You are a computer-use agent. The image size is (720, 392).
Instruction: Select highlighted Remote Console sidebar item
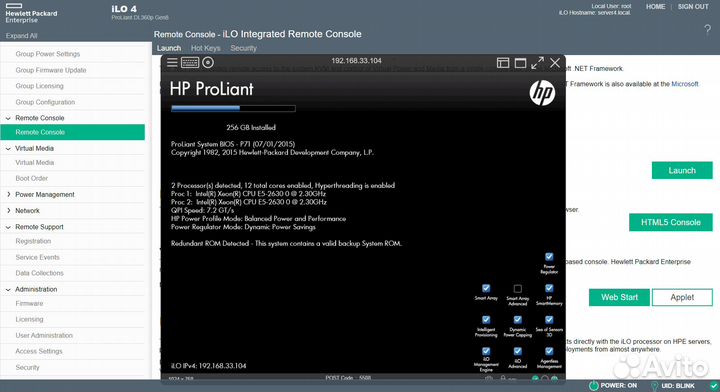click(73, 132)
